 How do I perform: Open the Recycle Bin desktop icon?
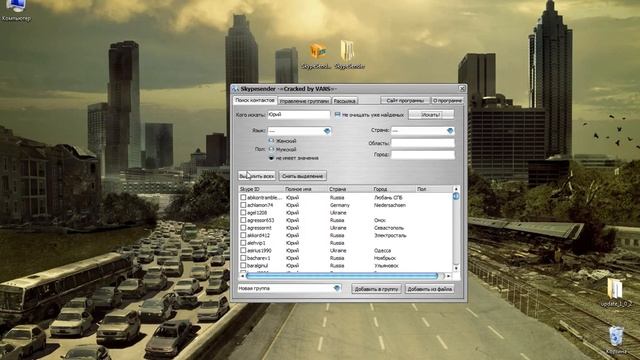point(616,340)
